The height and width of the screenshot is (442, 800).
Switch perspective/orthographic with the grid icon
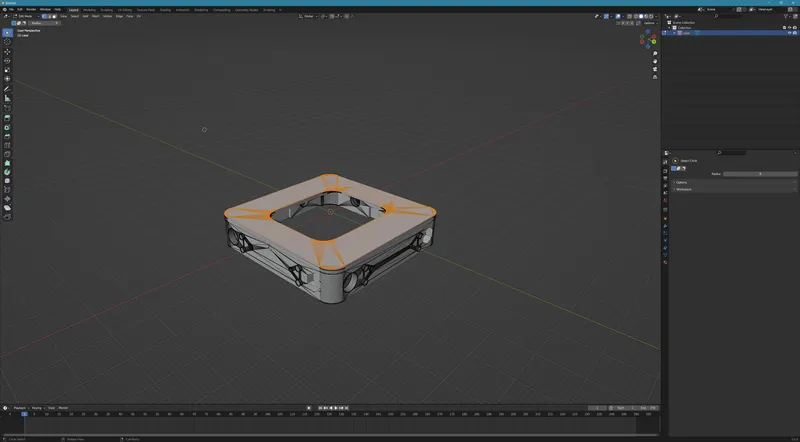(x=655, y=77)
